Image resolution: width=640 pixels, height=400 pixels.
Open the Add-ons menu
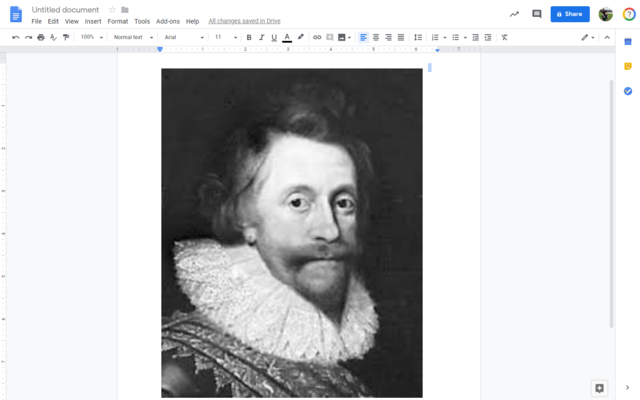[168, 21]
